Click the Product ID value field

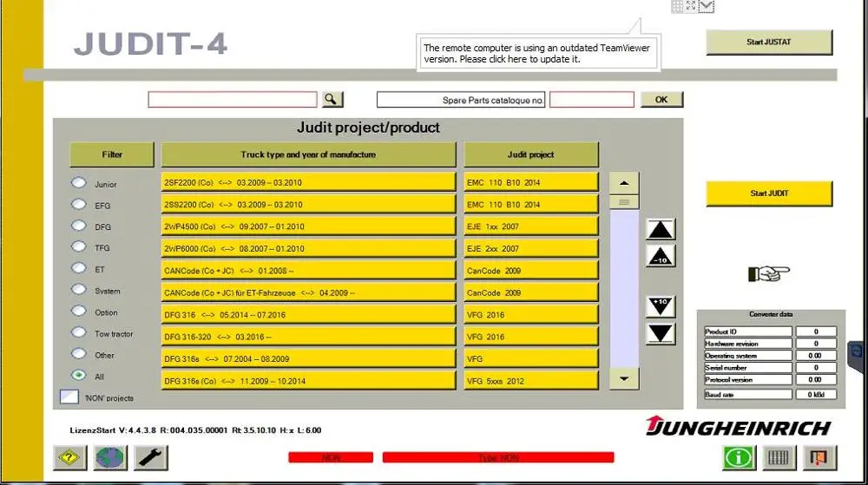816,331
